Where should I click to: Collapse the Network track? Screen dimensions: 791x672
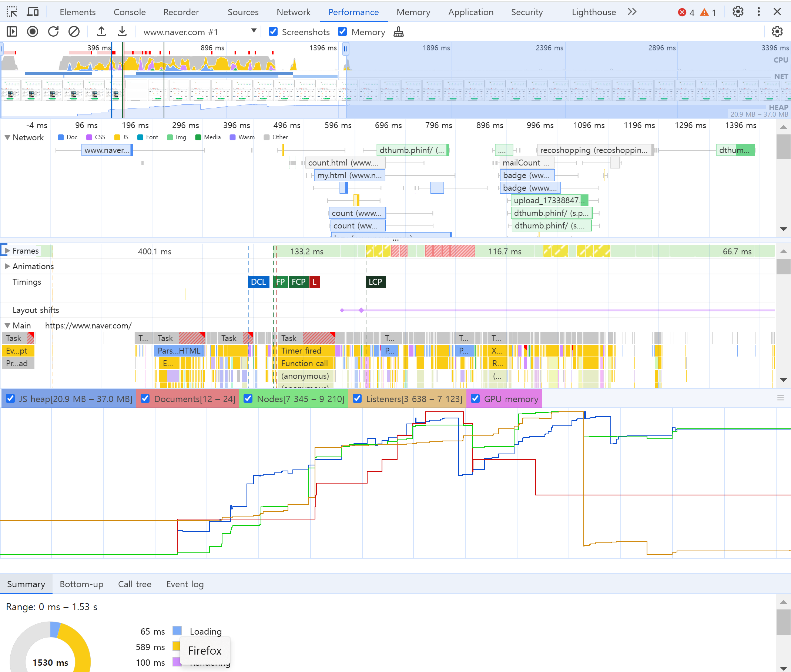point(7,137)
